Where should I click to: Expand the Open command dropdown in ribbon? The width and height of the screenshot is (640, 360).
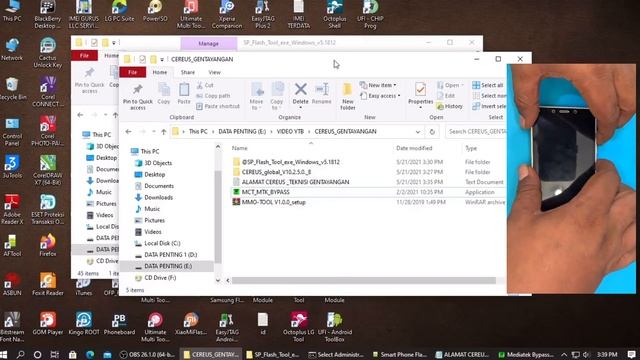[x=450, y=85]
